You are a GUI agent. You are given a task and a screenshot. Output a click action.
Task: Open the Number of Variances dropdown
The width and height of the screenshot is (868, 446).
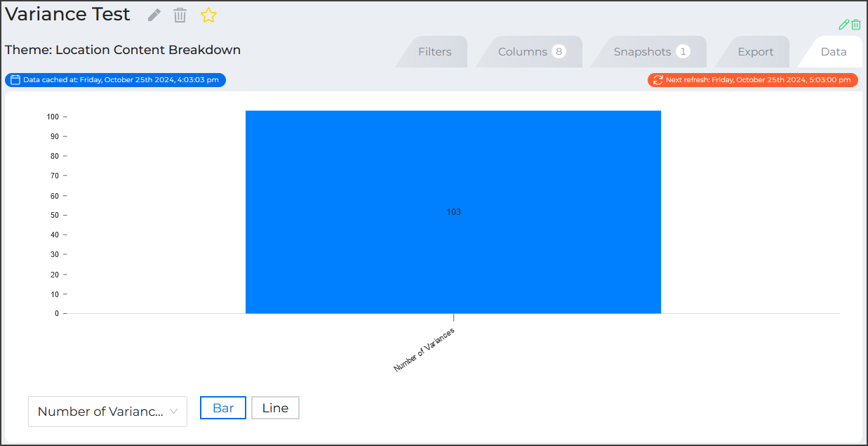tap(107, 412)
